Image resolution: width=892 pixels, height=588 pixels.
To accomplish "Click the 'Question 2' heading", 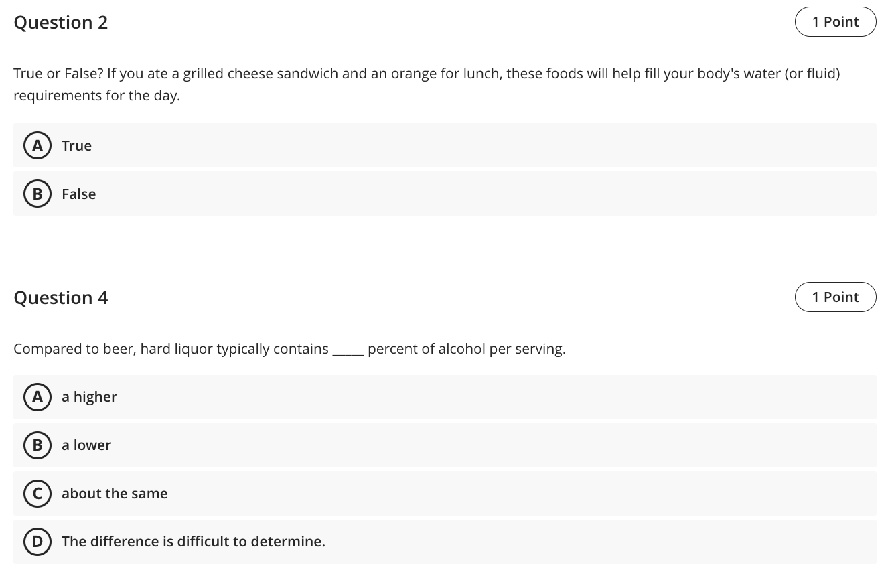I will pyautogui.click(x=61, y=23).
